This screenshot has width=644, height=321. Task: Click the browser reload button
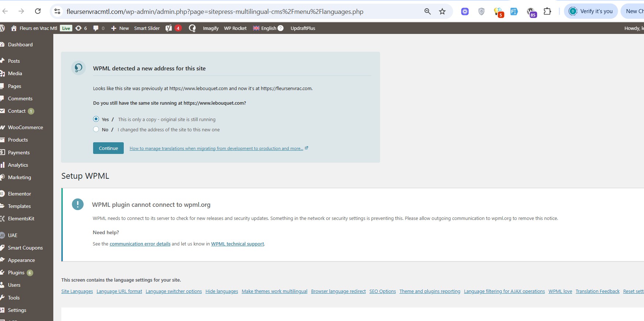(38, 11)
